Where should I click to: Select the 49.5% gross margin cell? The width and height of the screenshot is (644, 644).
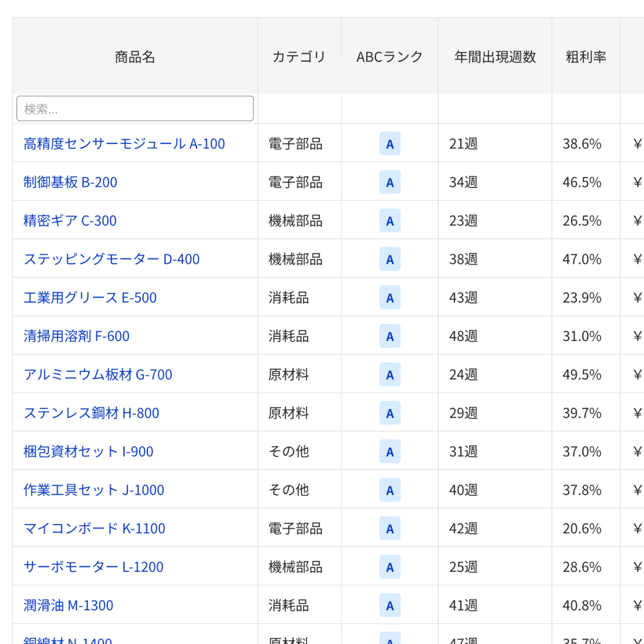(x=586, y=375)
